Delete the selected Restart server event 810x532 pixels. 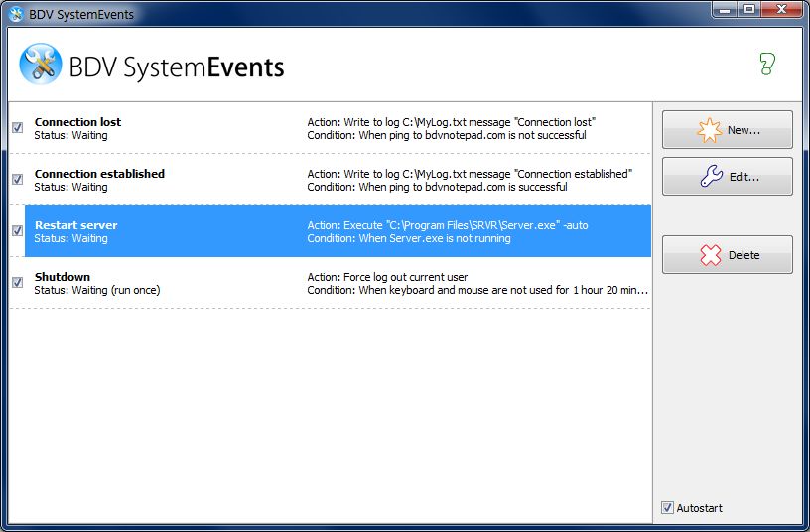[728, 255]
